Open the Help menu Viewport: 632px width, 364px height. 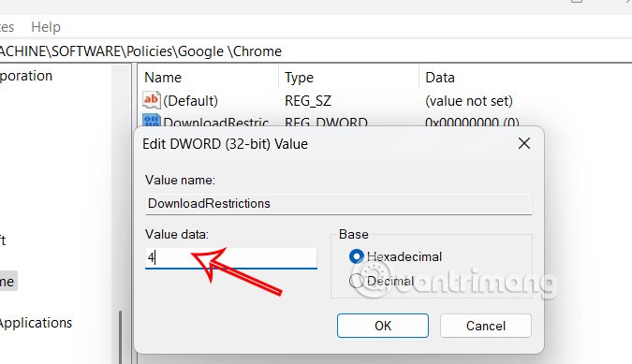click(x=46, y=27)
